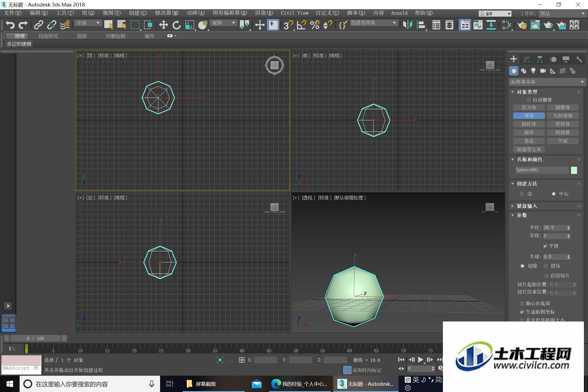Open 文件(F) menu

[13, 13]
